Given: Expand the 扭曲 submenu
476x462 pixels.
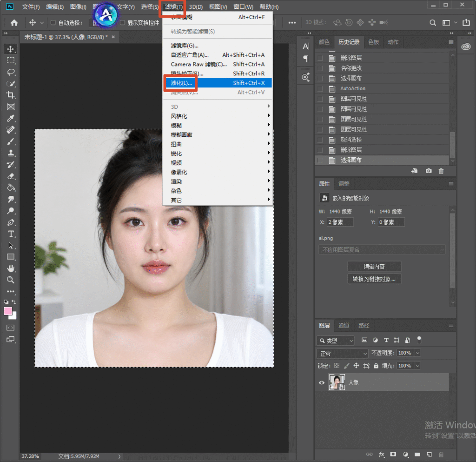Looking at the screenshot, I should [218, 144].
